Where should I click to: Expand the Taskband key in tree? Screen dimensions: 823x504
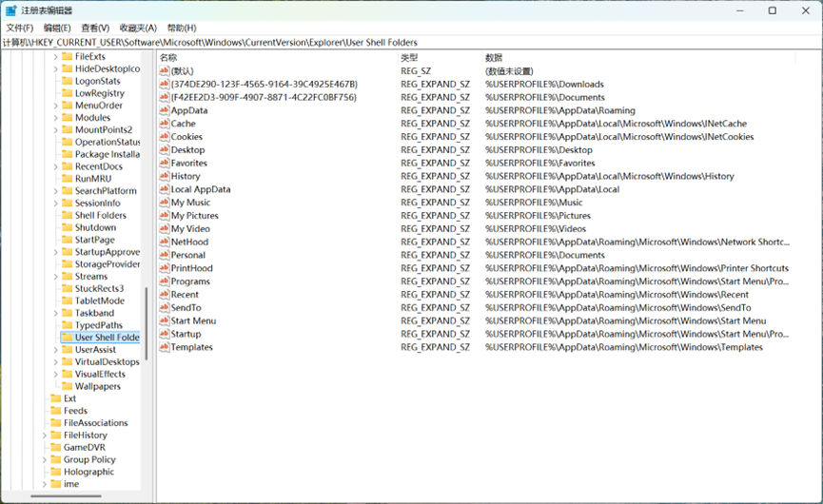click(56, 313)
